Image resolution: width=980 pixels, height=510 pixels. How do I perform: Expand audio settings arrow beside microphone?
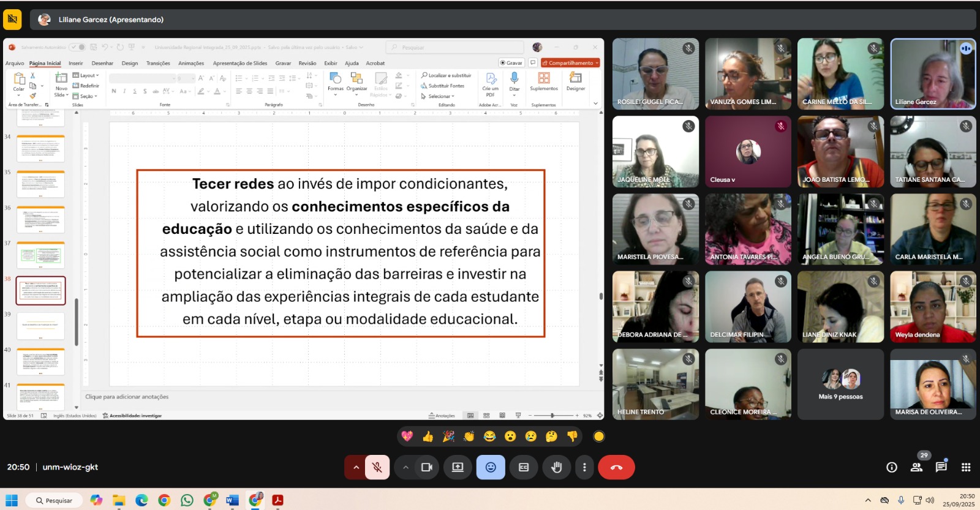[x=356, y=467]
